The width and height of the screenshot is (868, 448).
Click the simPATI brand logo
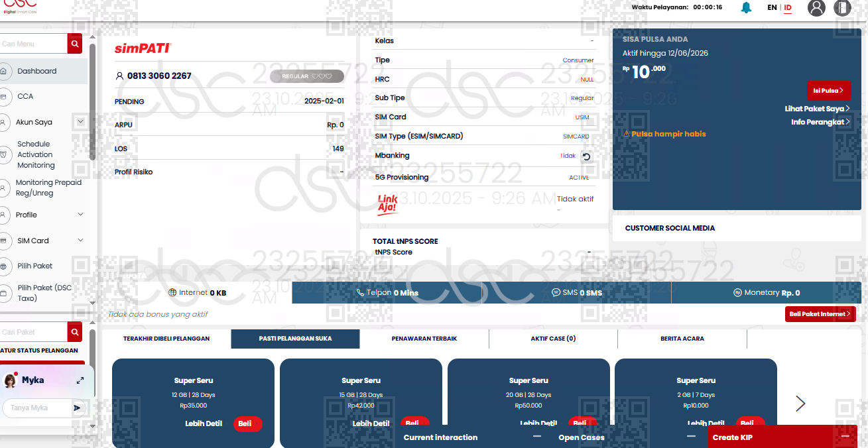coord(143,48)
